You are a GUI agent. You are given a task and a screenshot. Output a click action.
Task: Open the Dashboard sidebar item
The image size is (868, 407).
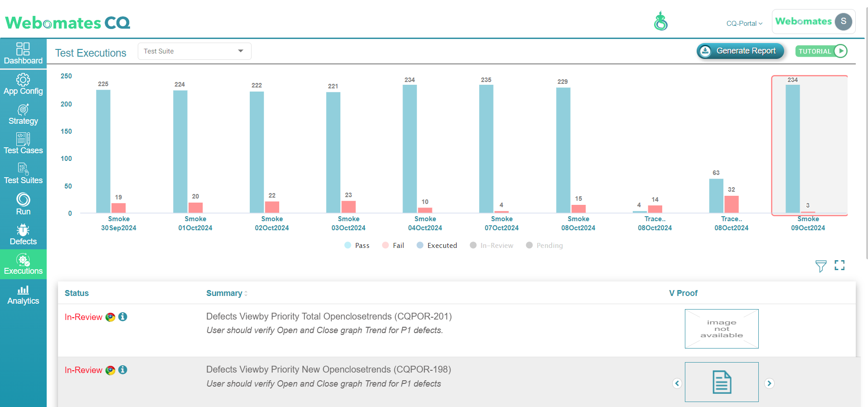tap(23, 53)
